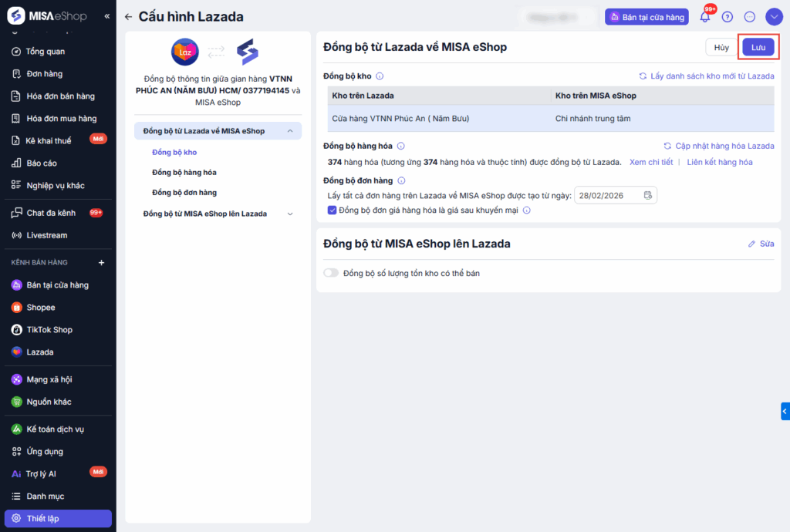Click the Lưu save button
Image resolution: width=790 pixels, height=532 pixels.
click(x=758, y=47)
